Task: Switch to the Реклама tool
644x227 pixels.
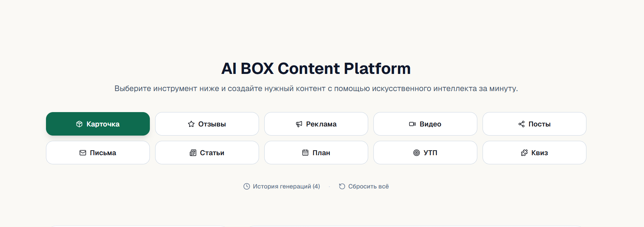Action: [316, 124]
